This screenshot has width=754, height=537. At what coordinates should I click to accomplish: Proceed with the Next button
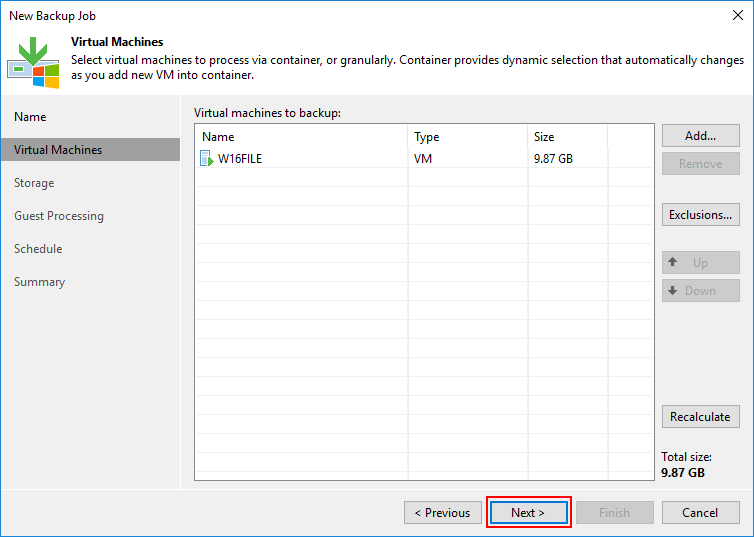(x=528, y=513)
